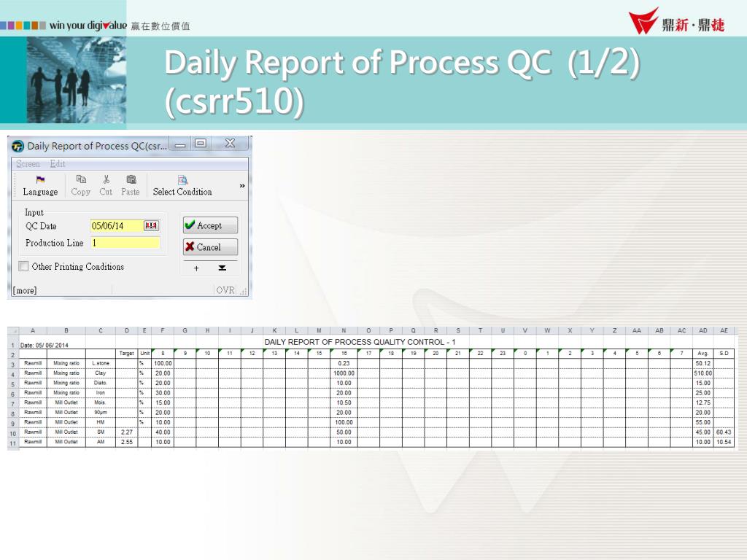This screenshot has width=747, height=560.
Task: Click the Cancel button
Action: [210, 246]
